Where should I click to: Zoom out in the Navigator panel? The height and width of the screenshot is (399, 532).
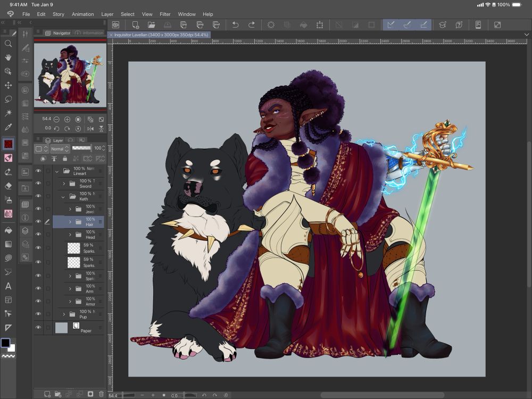[57, 119]
